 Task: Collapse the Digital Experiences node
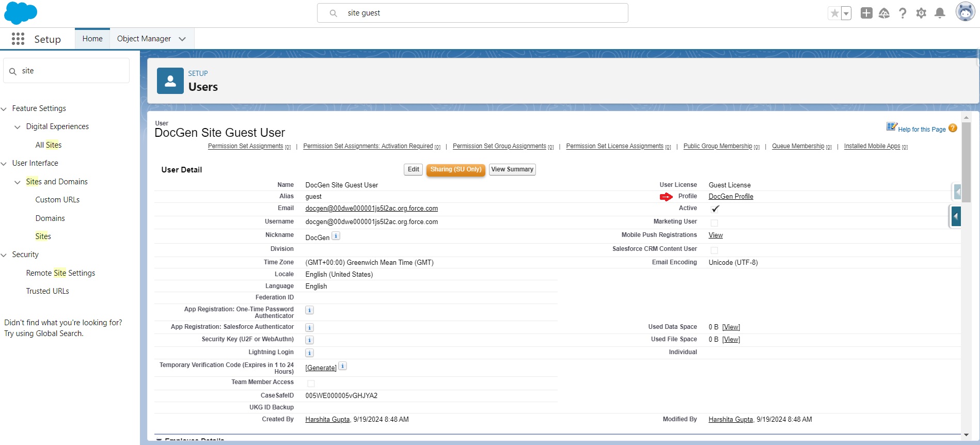coord(18,127)
